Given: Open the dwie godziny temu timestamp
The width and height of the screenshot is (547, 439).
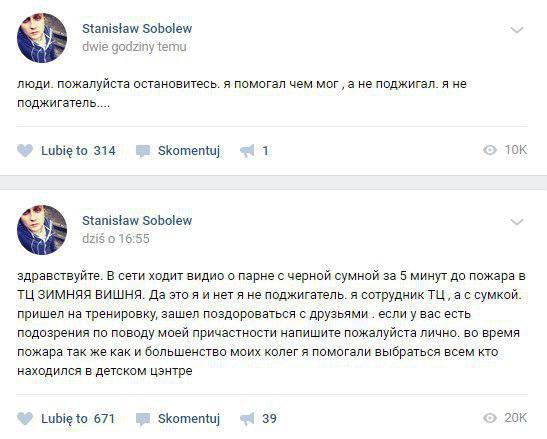Looking at the screenshot, I should 134,47.
